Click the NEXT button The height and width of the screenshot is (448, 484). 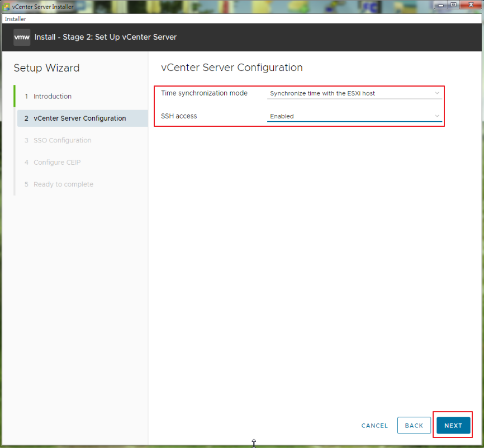coord(453,425)
